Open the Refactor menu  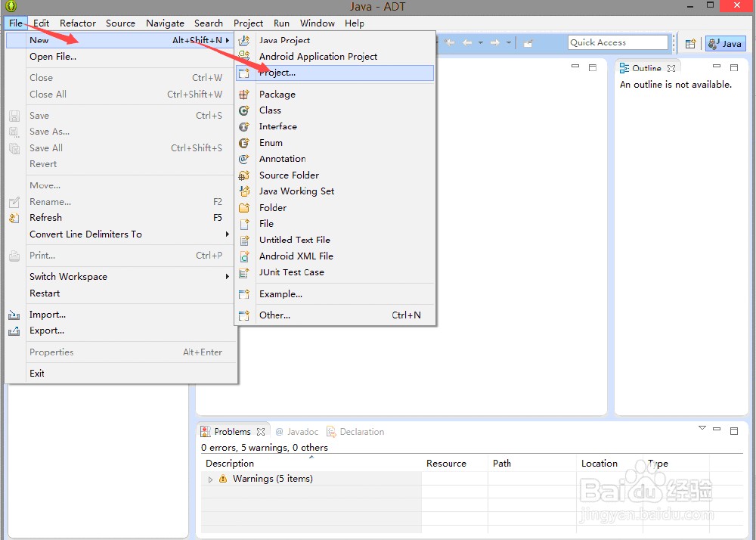78,23
